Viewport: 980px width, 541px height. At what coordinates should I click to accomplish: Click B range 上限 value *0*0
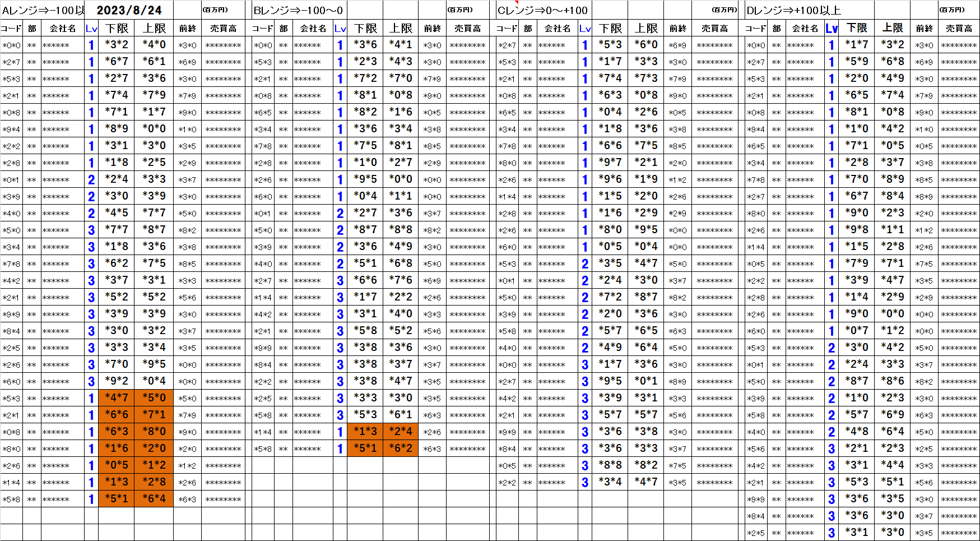pyautogui.click(x=401, y=179)
